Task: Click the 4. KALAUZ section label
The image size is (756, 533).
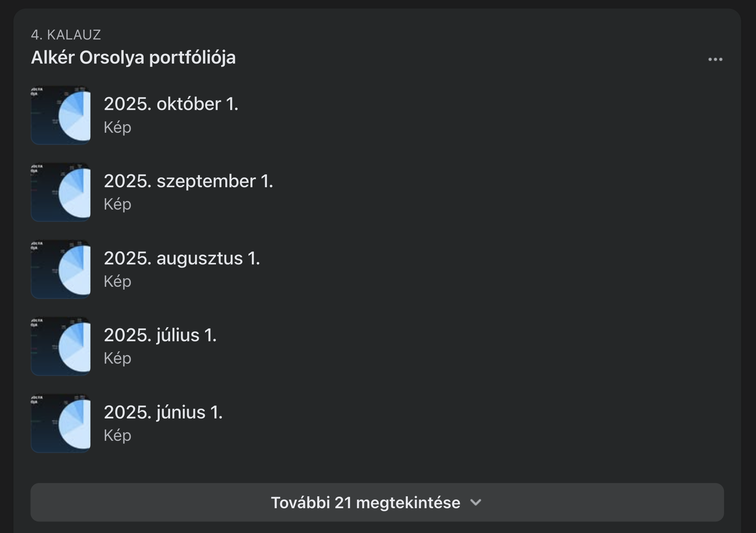Action: pos(66,34)
